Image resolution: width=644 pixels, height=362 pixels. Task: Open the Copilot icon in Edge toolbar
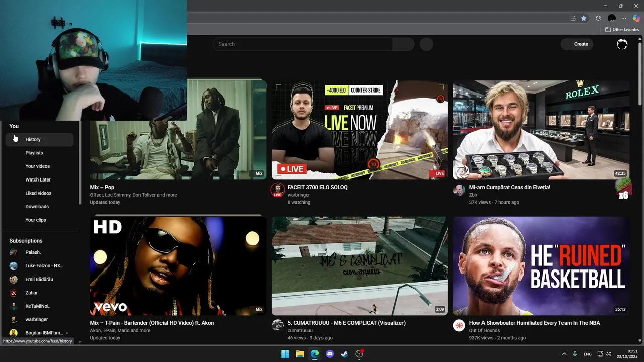[x=636, y=18]
